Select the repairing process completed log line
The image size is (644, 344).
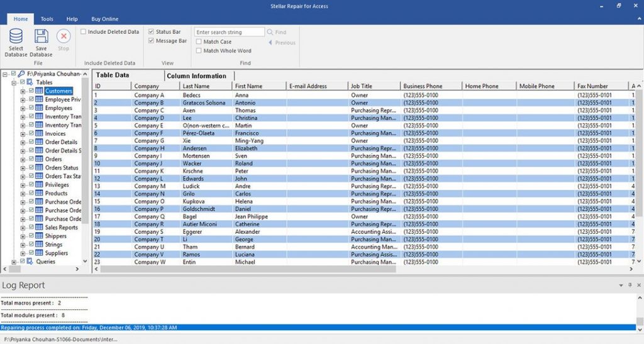pyautogui.click(x=318, y=328)
